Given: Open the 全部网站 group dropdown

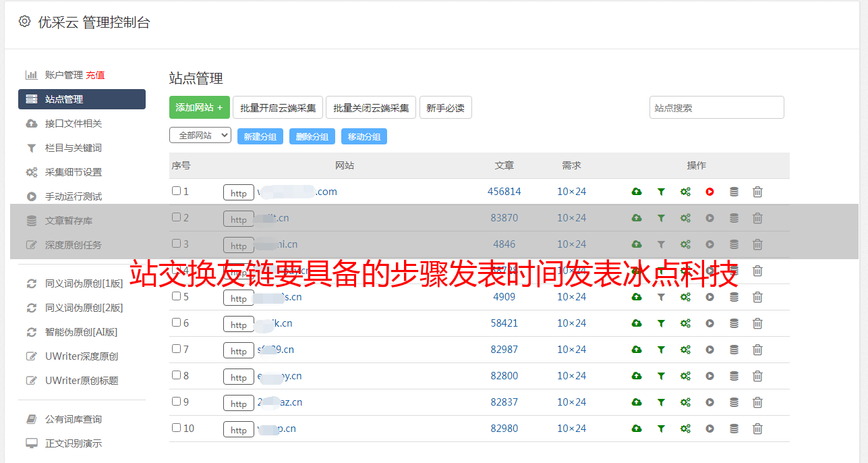Looking at the screenshot, I should [200, 135].
